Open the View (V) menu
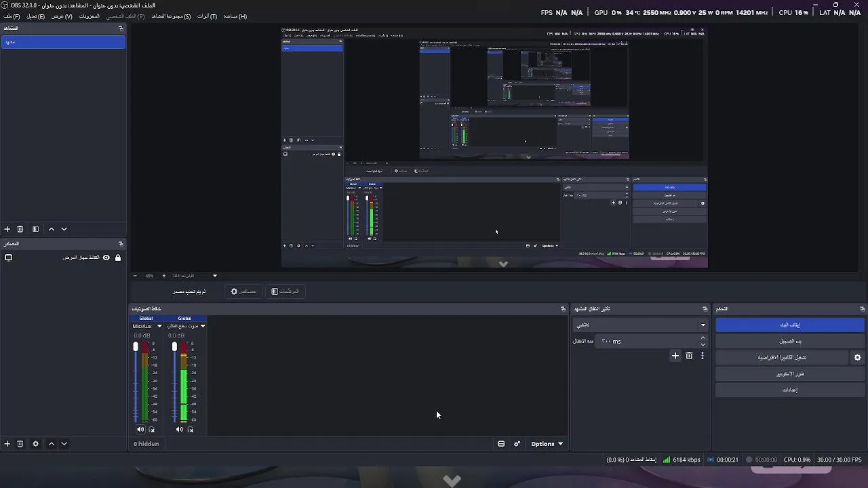Image resolution: width=868 pixels, height=488 pixels. coord(62,16)
